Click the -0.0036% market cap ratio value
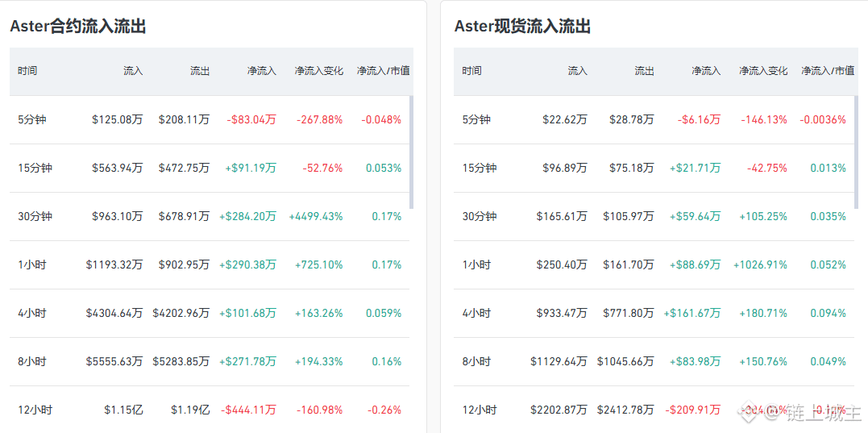Image resolution: width=868 pixels, height=433 pixels. tap(823, 119)
